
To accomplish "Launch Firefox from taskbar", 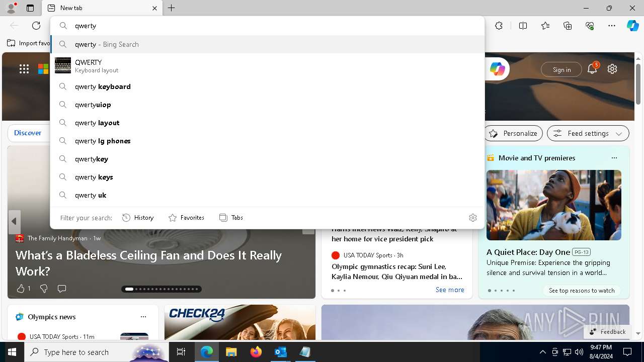I will (x=256, y=352).
